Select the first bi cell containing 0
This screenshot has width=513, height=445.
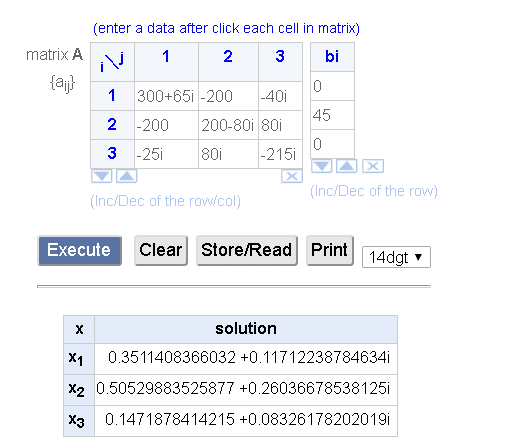(x=332, y=86)
